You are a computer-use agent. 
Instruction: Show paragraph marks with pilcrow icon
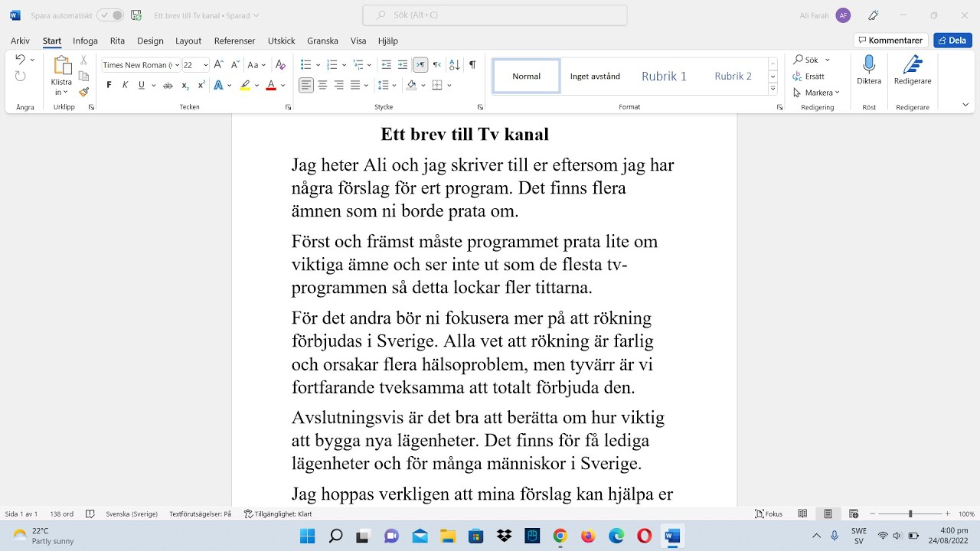(x=472, y=65)
